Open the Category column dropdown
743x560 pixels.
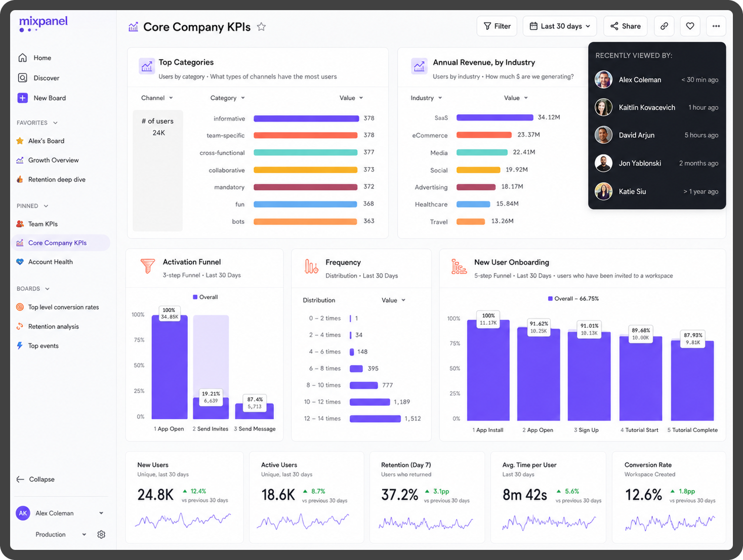(x=228, y=98)
